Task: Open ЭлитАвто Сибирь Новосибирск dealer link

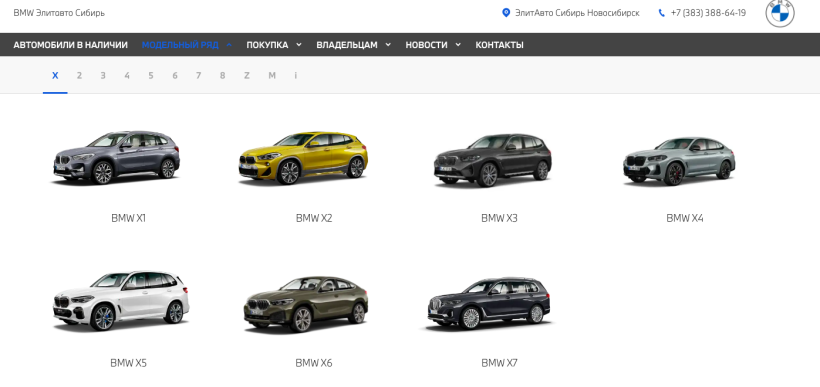Action: [x=577, y=13]
